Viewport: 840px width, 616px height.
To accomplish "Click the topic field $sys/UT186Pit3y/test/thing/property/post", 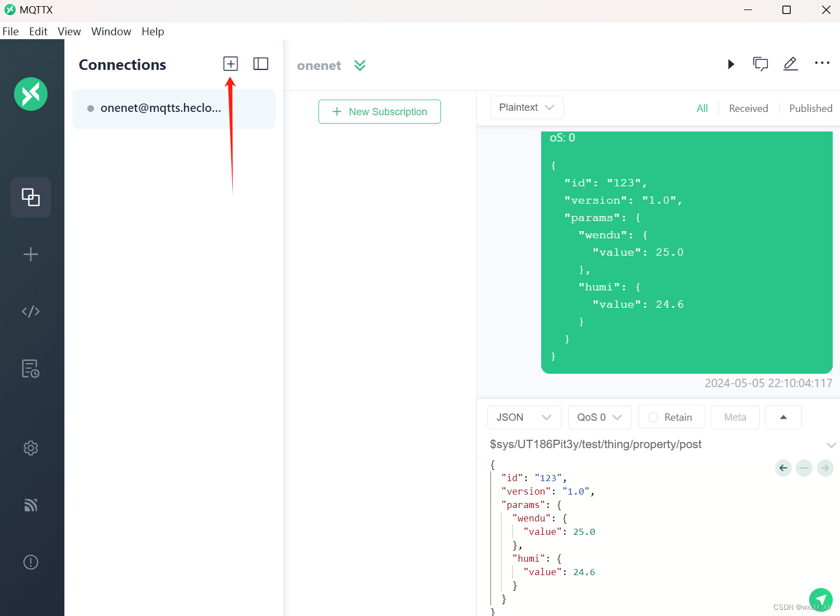I will point(595,444).
